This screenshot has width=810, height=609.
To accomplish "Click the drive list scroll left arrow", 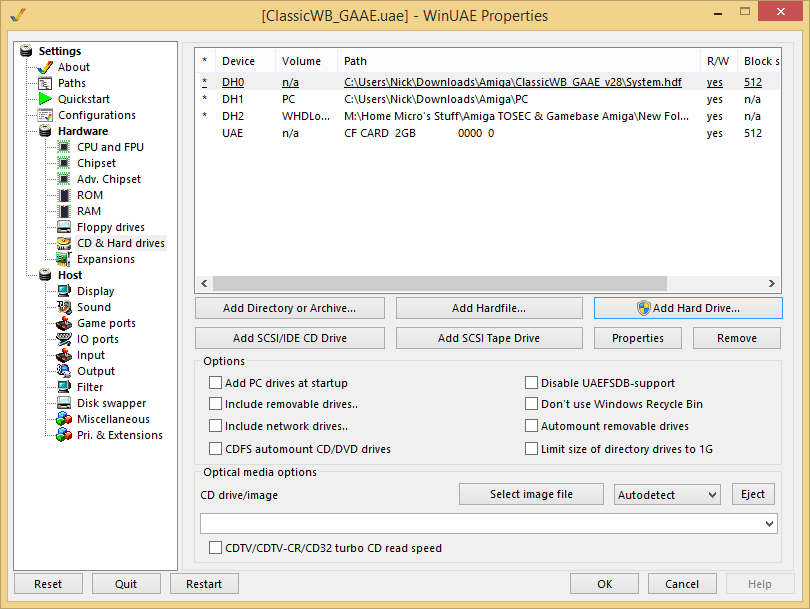I will (205, 284).
